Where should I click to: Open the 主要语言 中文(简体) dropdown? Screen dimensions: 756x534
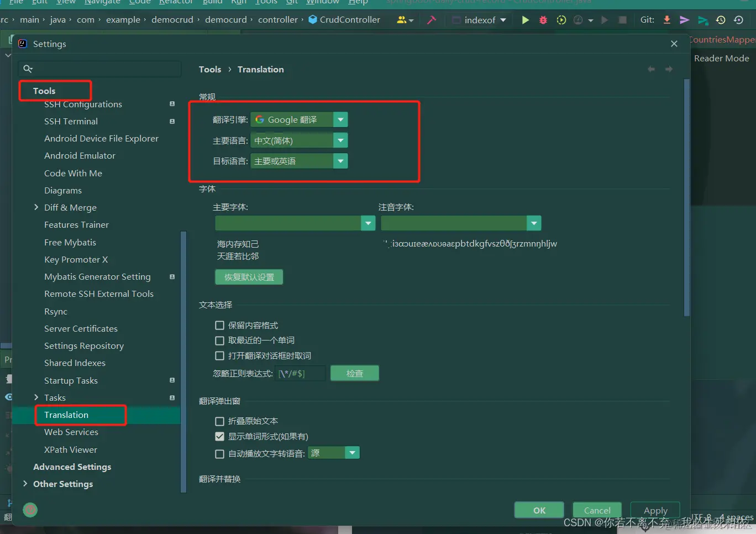point(299,140)
